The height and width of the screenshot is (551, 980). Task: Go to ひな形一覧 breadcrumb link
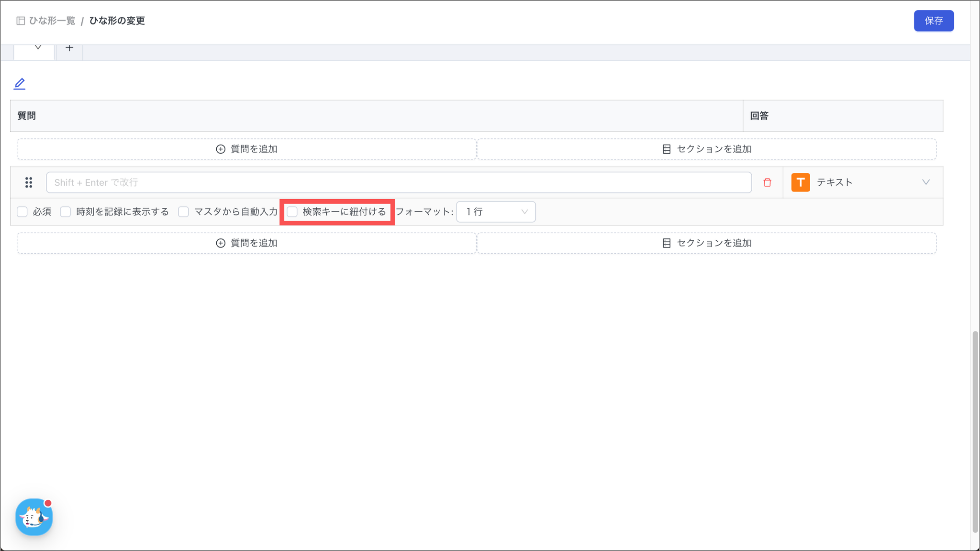(x=52, y=21)
